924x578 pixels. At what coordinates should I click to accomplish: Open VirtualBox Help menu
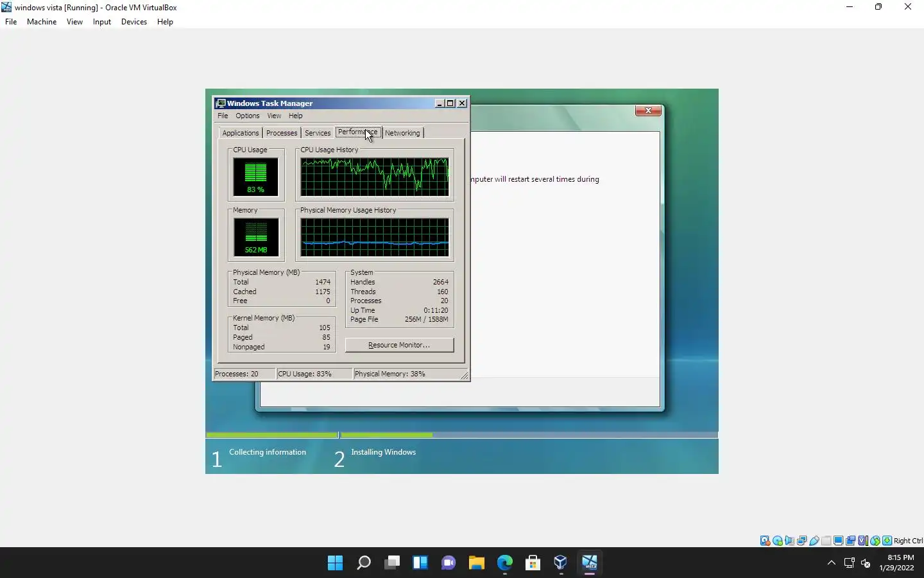coord(165,22)
